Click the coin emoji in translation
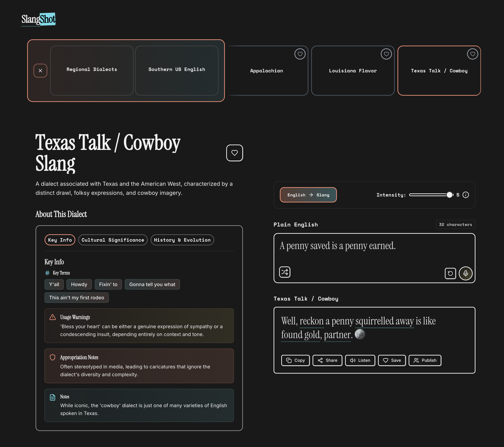The image size is (504, 447). (x=360, y=334)
